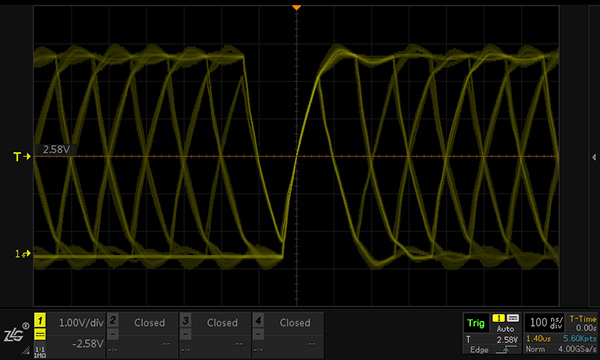Select the Edge trigger type field
Viewport: 600px width, 360px height.
point(479,350)
